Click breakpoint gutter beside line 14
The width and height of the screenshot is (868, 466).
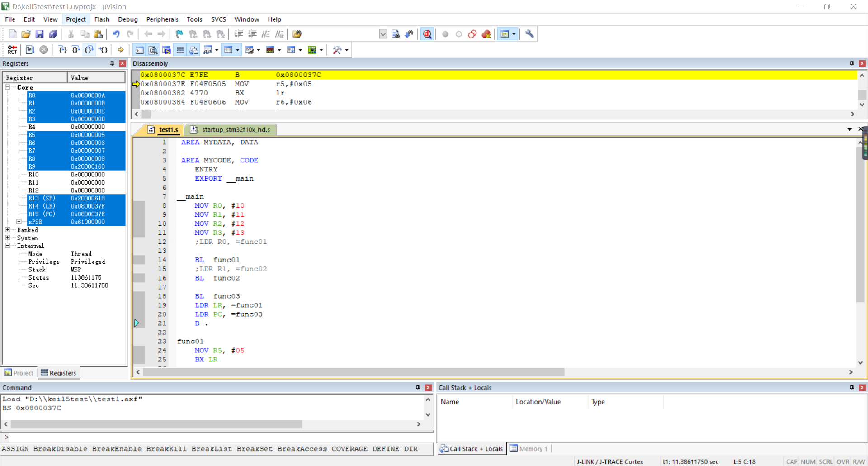139,260
